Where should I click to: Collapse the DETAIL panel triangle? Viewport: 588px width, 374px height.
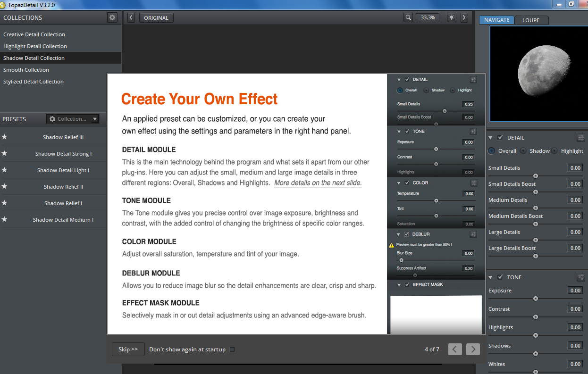tap(491, 138)
